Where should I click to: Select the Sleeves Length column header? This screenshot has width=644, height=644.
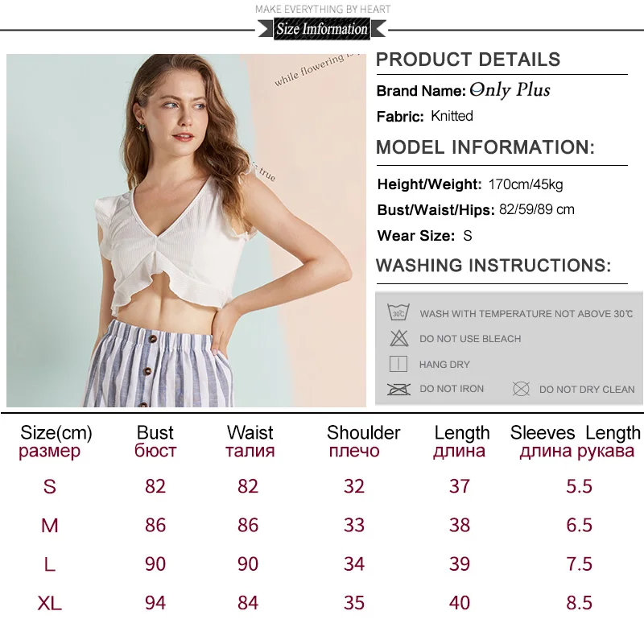[576, 441]
